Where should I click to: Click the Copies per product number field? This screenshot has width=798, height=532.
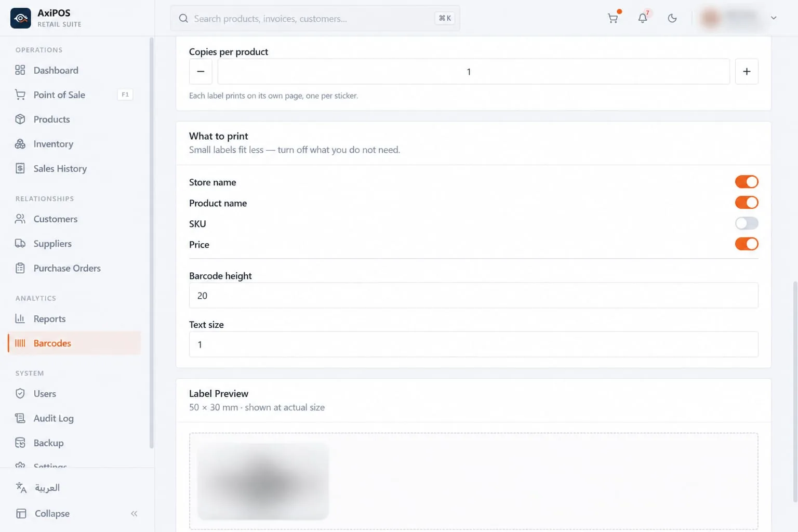pos(474,72)
